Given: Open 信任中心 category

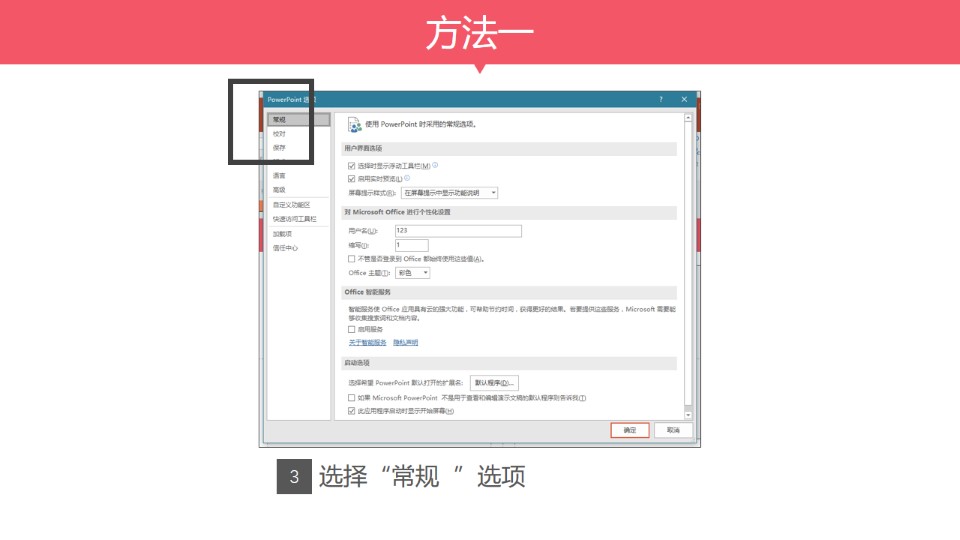Looking at the screenshot, I should click(286, 248).
